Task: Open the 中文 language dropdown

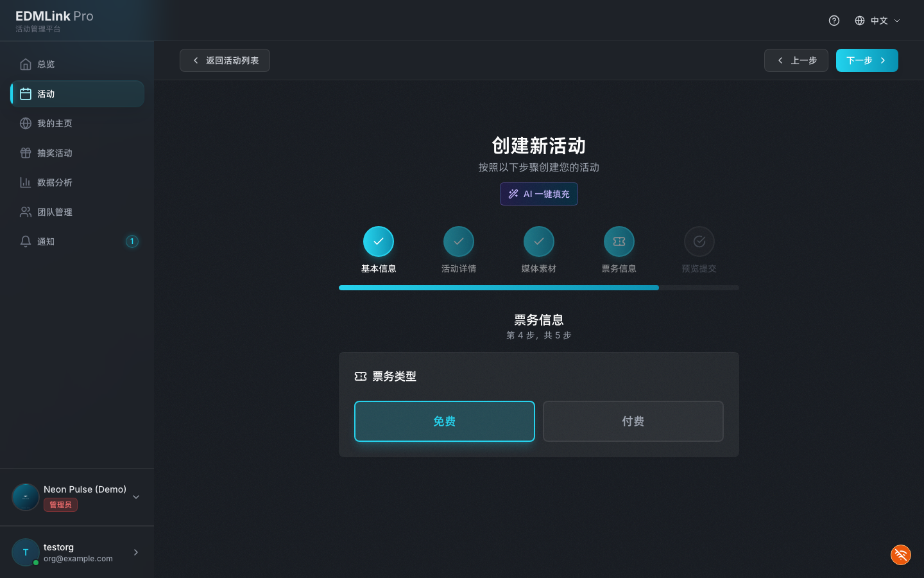Action: point(877,21)
